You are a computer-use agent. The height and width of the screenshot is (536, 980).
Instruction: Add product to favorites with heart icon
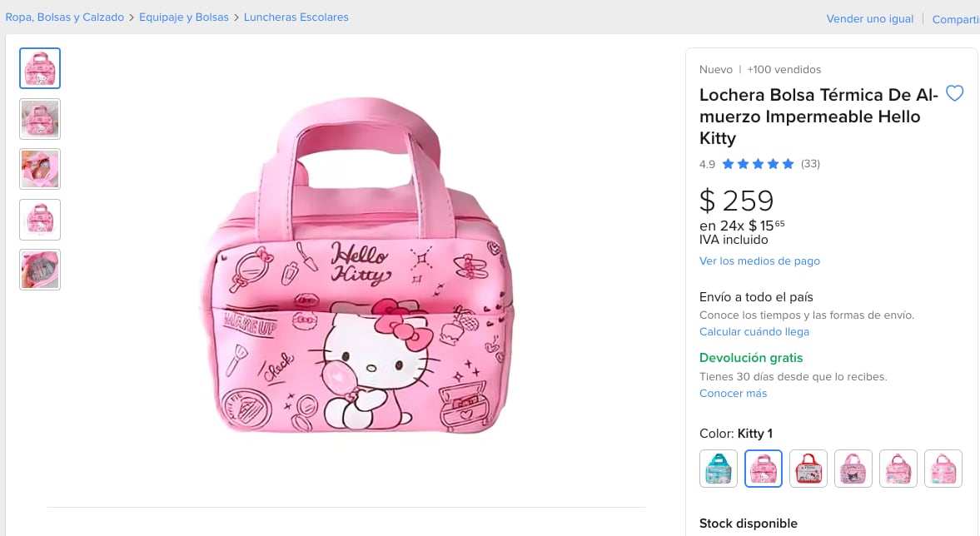[954, 93]
